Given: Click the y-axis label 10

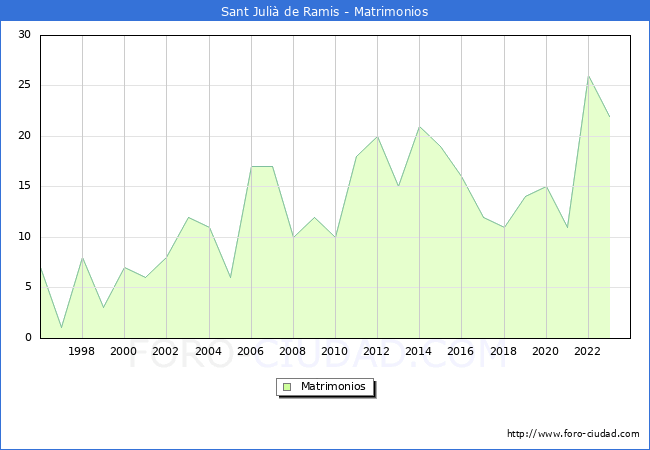Looking at the screenshot, I should coord(24,237).
